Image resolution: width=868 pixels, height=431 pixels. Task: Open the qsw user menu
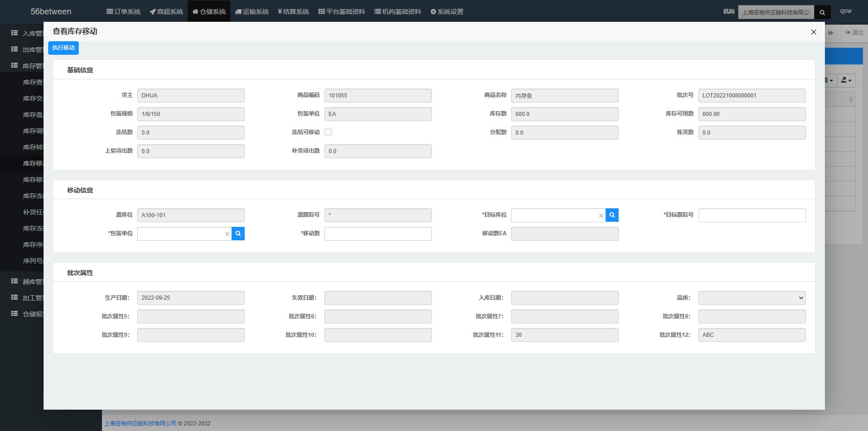coord(846,11)
